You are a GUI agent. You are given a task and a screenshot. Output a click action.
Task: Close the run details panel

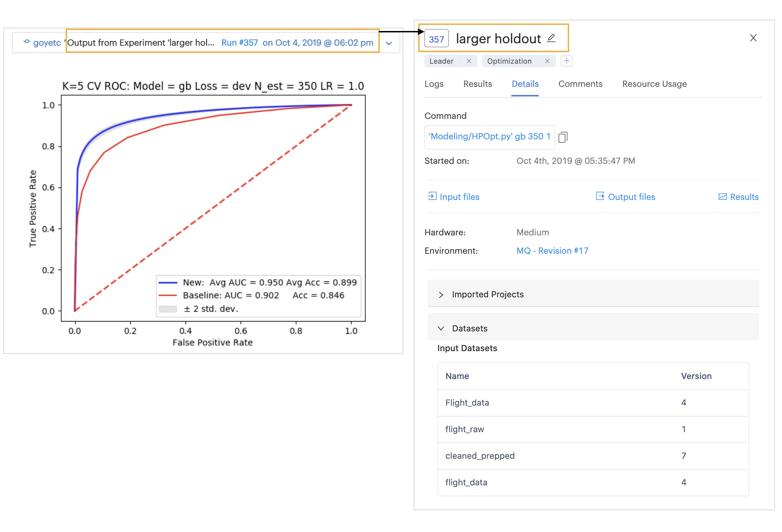(753, 38)
